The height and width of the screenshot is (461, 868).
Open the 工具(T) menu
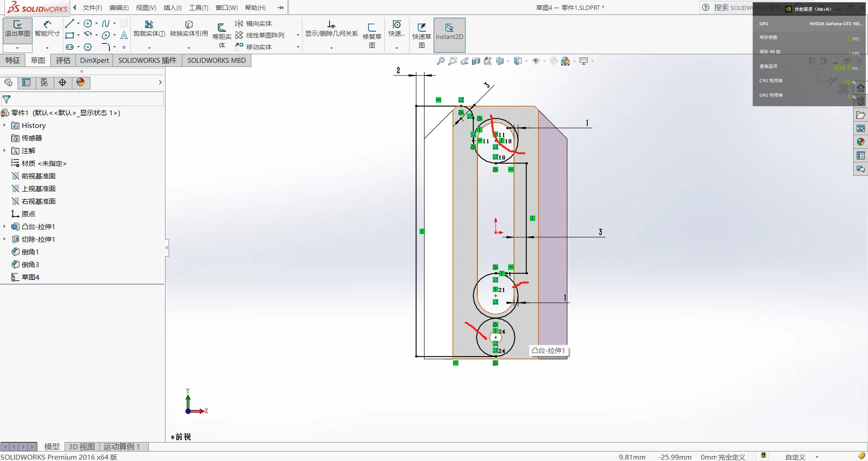click(x=198, y=8)
